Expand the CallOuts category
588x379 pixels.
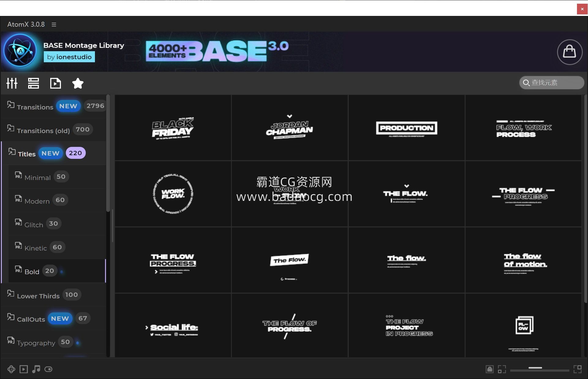click(x=54, y=318)
